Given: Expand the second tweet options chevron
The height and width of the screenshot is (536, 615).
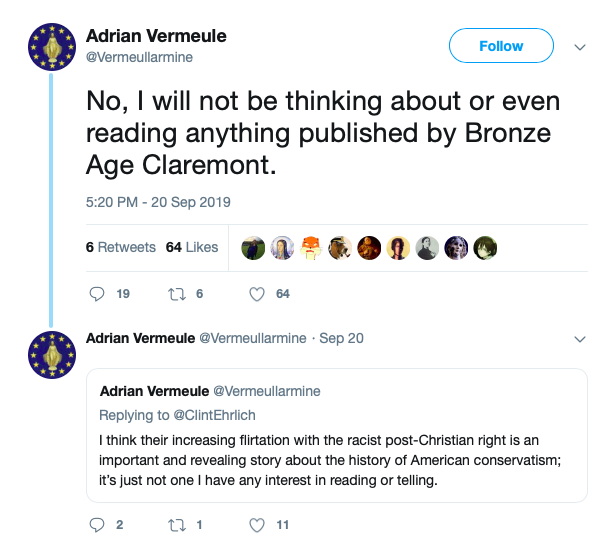Looking at the screenshot, I should coord(579,339).
